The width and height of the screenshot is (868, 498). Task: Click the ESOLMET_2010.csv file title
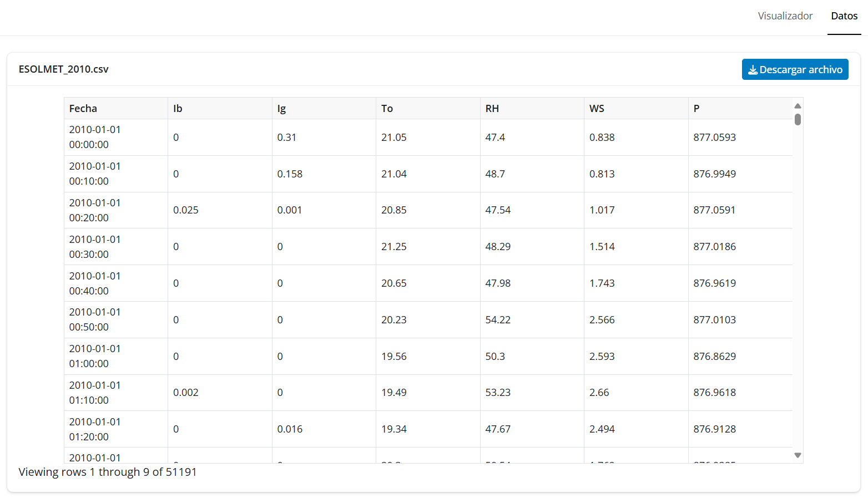pyautogui.click(x=64, y=69)
